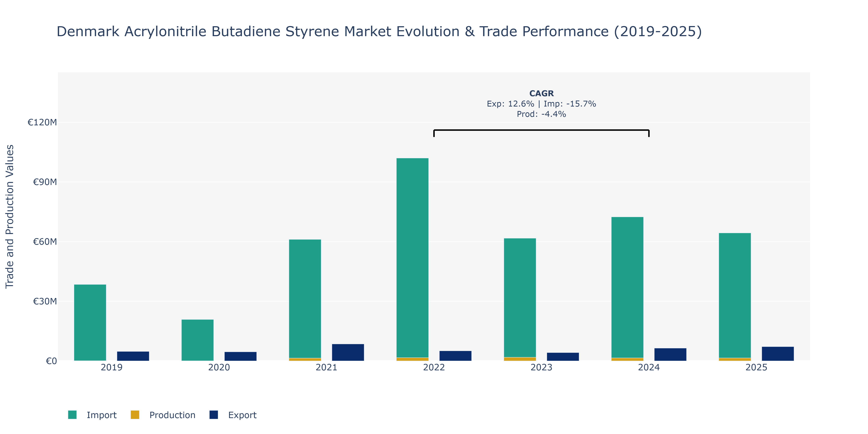Select the tallest 2022 Import bar
The width and height of the screenshot is (868, 434).
412,258
